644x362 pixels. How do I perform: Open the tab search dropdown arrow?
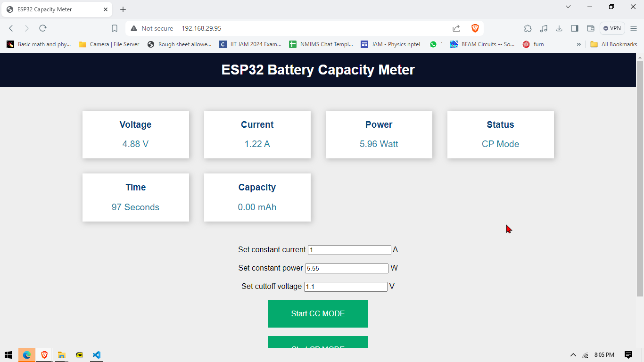pos(568,7)
